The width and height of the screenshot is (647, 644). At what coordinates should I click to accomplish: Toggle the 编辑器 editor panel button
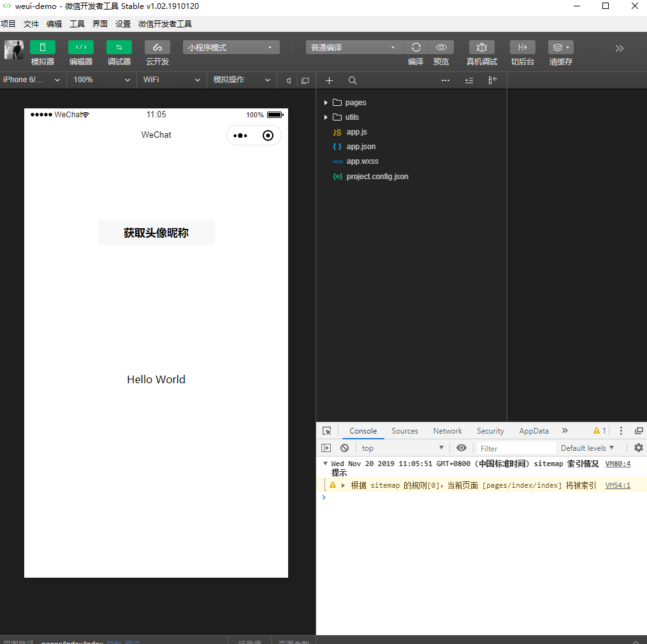pyautogui.click(x=81, y=47)
